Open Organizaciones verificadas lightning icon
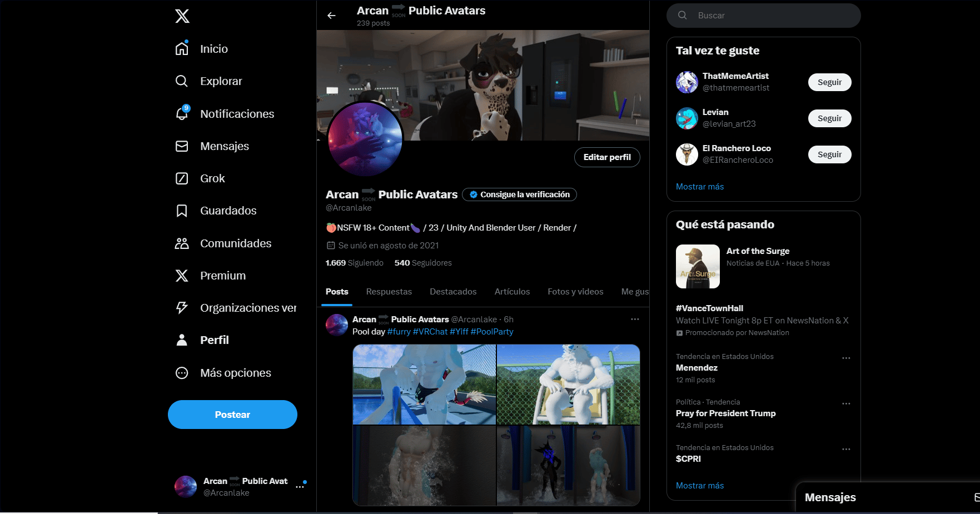This screenshot has width=980, height=514. coord(182,308)
